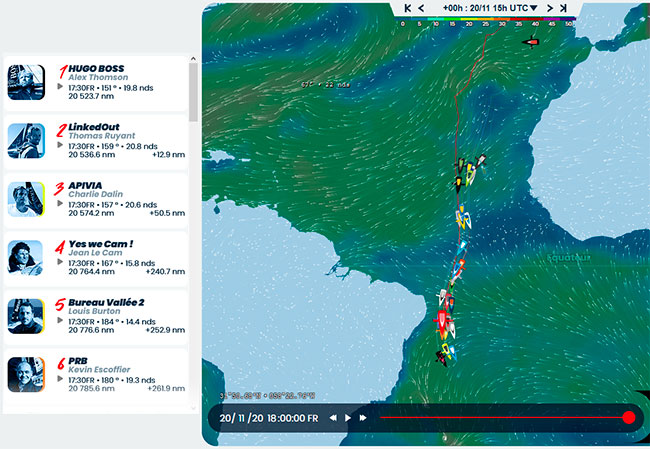Click the white boat icon off Brazil's coast
This screenshot has width=650, height=449.
(x=442, y=296)
